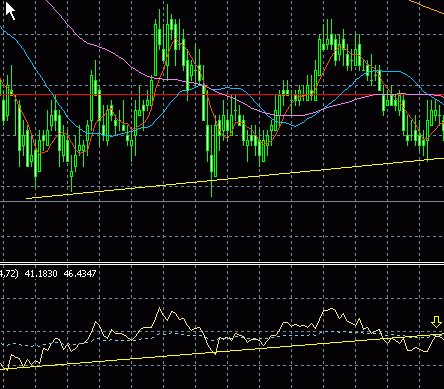Image resolution: width=444 pixels, height=389 pixels.
Task: Click the indicator value 41.1830
Action: click(x=41, y=274)
